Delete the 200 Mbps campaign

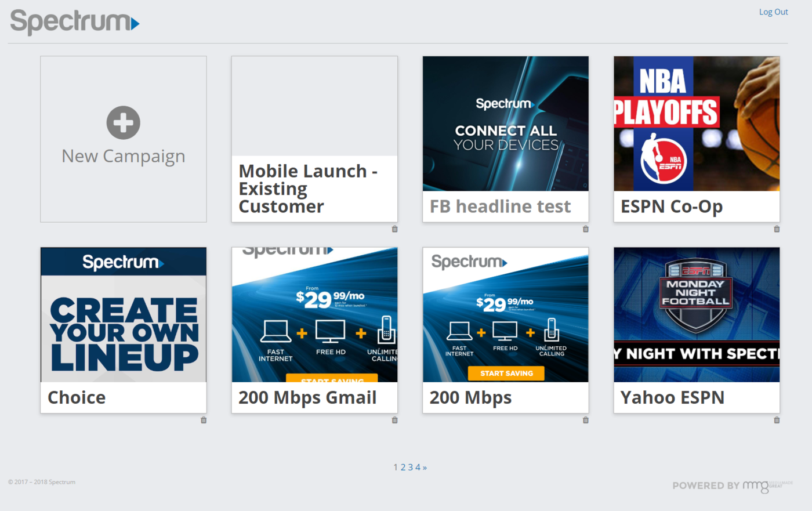click(x=586, y=420)
